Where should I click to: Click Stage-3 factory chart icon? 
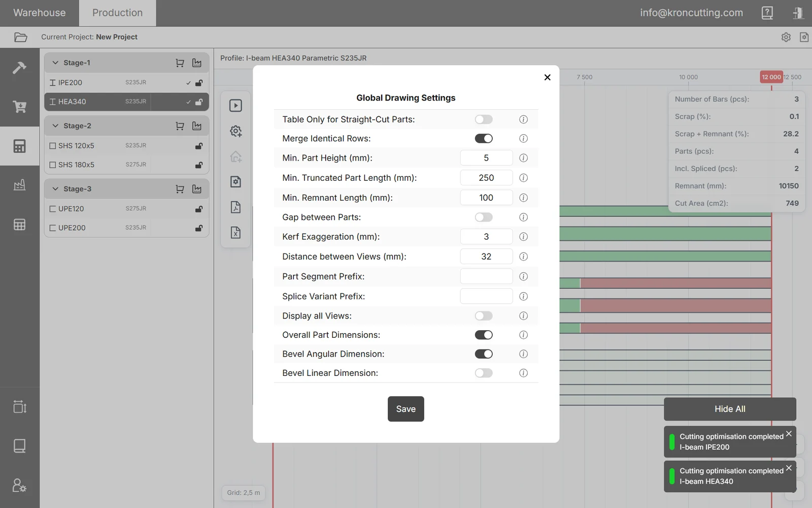pyautogui.click(x=197, y=189)
